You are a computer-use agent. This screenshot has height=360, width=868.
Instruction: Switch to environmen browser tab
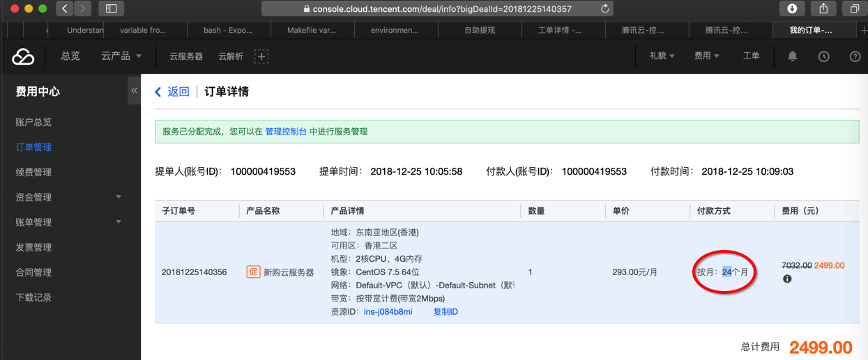(x=395, y=31)
